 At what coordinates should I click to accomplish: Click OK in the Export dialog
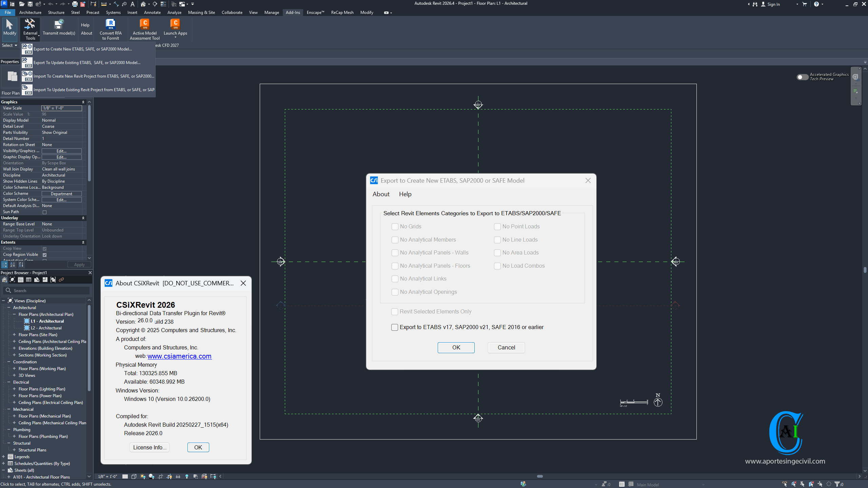[456, 347]
